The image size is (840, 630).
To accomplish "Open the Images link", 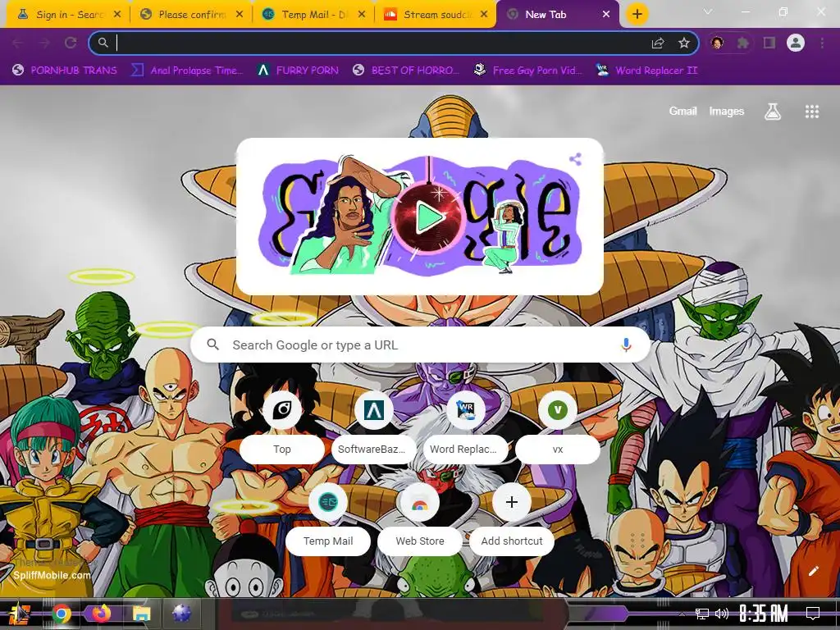I will 727,111.
